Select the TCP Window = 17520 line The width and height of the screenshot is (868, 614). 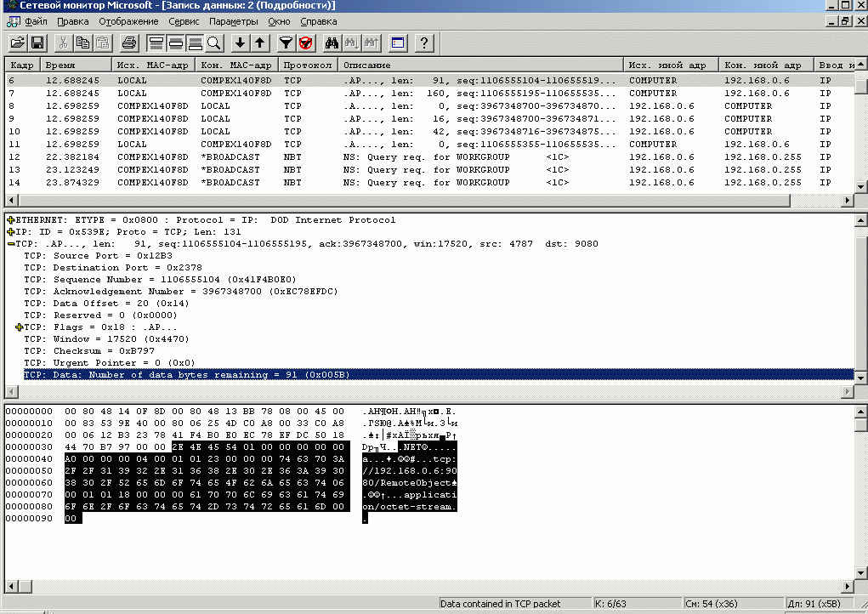pos(106,338)
